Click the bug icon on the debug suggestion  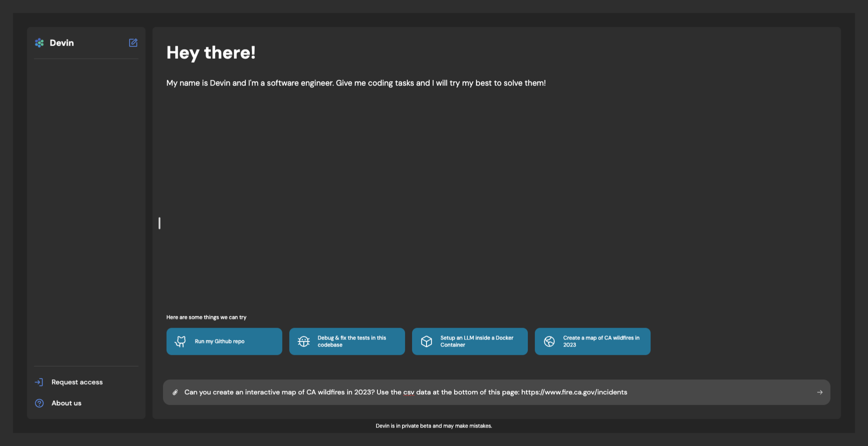304,341
